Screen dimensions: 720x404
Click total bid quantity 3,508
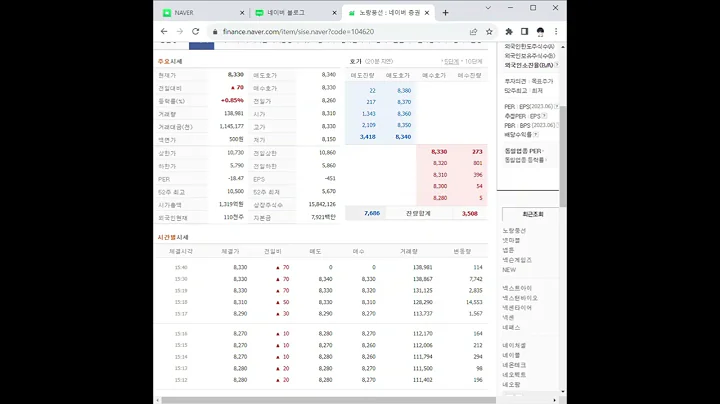pos(470,213)
